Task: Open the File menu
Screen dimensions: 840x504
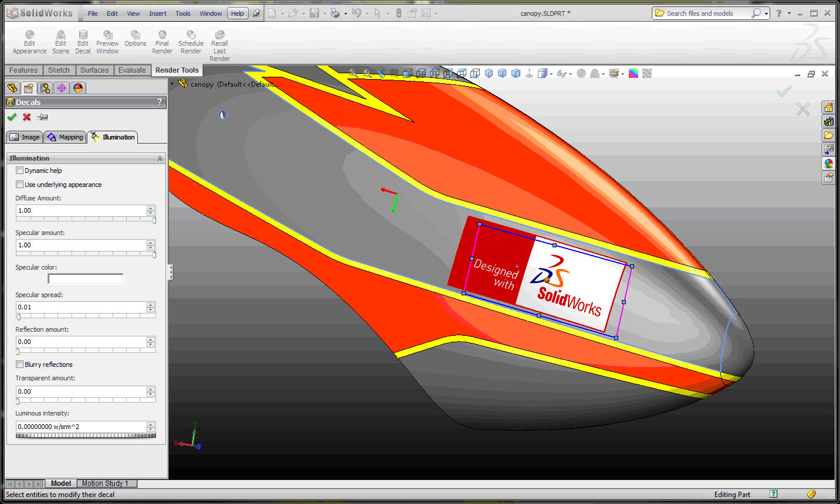Action: (93, 13)
